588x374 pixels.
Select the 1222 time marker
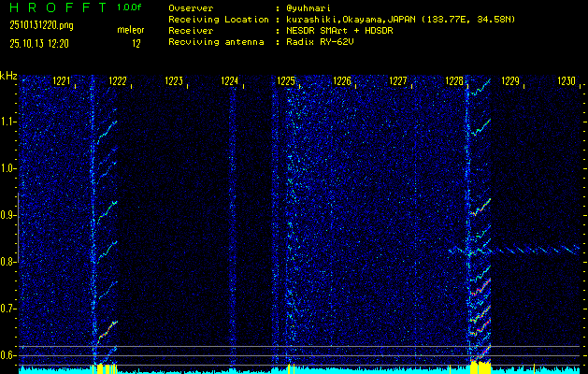point(118,81)
